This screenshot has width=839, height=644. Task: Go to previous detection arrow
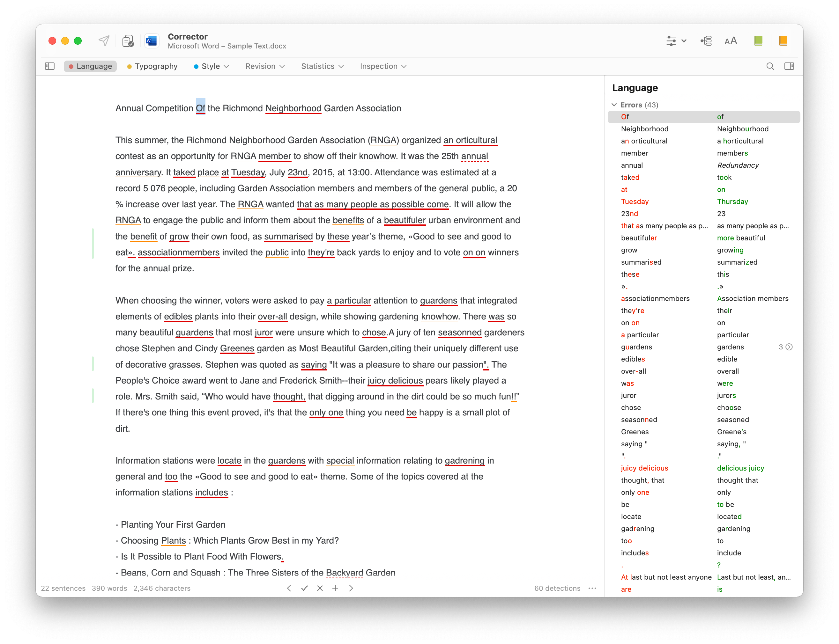click(289, 588)
